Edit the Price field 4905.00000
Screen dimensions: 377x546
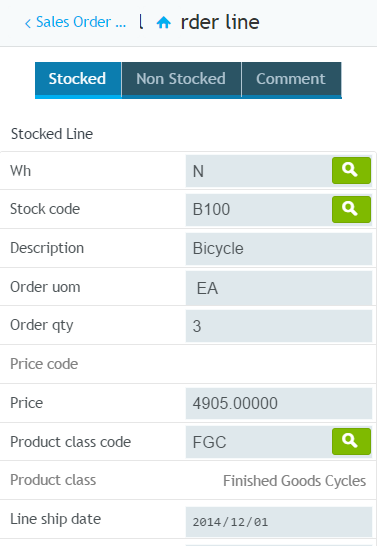click(279, 404)
